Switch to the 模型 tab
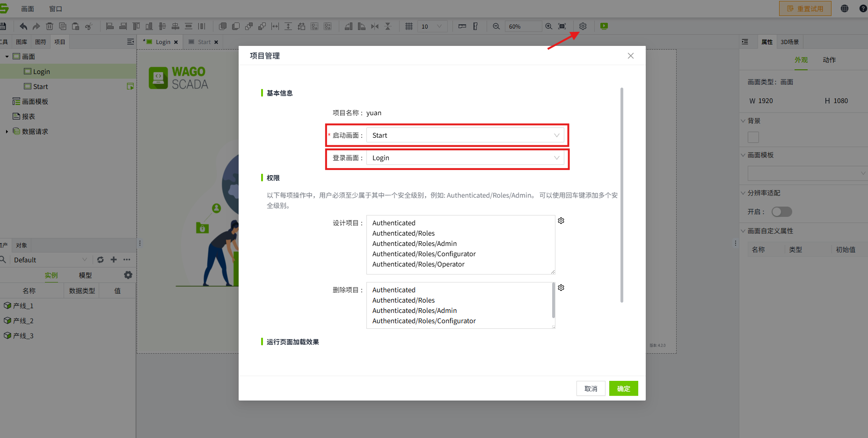 click(x=85, y=275)
